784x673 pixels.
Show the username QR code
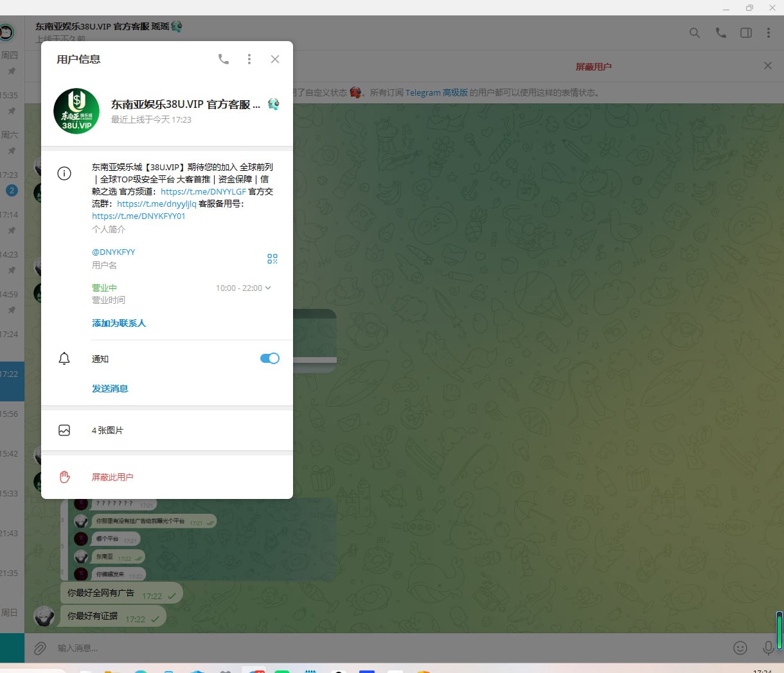click(x=272, y=259)
